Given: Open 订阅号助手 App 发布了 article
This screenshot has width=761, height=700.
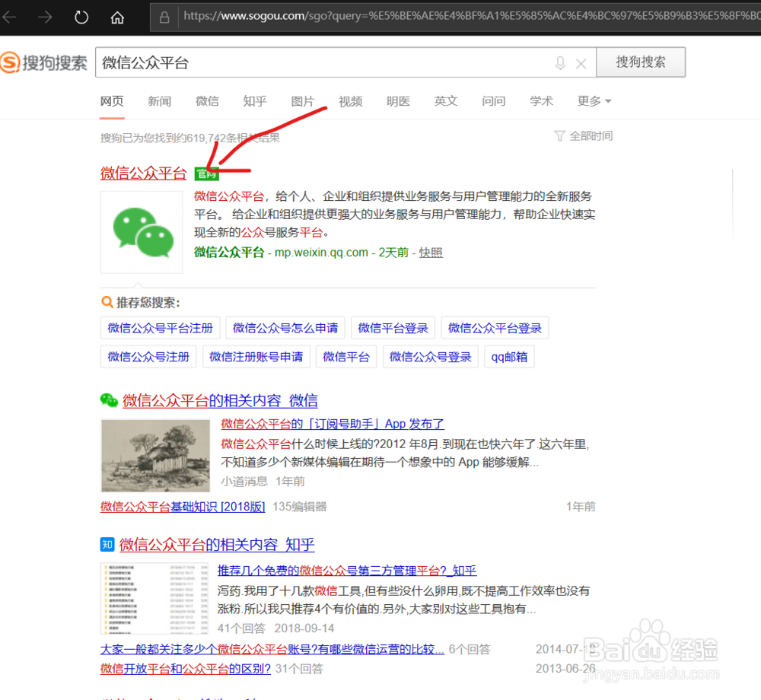Looking at the screenshot, I should [333, 424].
